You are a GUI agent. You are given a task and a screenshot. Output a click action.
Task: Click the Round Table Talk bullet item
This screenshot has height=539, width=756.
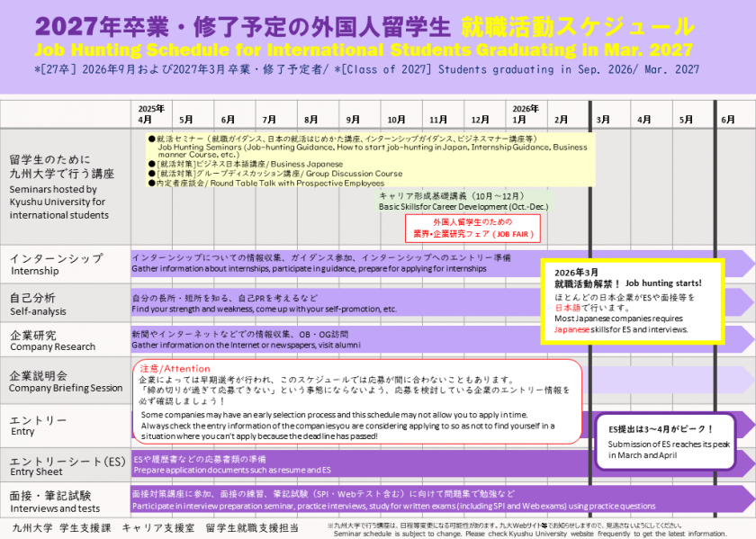270,184
